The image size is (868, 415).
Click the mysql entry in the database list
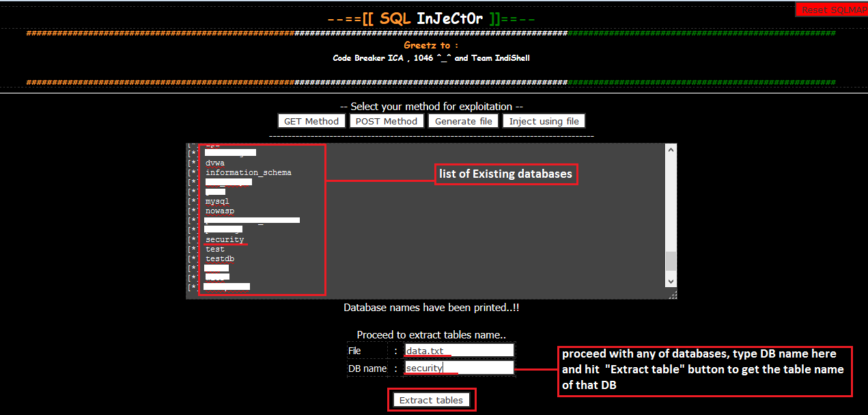(216, 201)
